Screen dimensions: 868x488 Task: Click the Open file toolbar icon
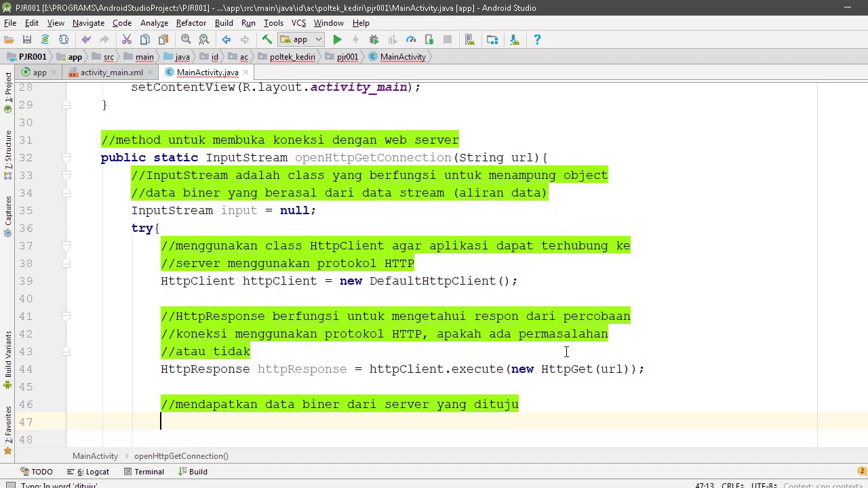tap(9, 40)
